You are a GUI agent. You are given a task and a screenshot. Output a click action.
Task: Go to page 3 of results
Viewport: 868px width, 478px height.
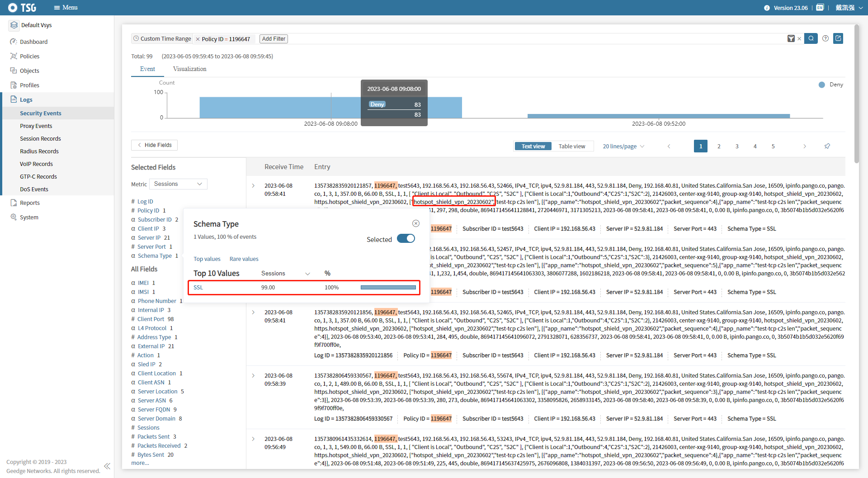coord(737,146)
